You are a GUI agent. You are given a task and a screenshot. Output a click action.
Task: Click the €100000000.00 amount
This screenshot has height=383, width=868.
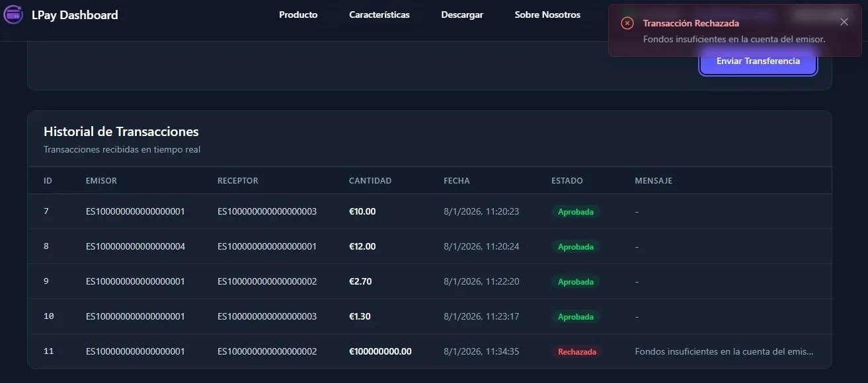(x=380, y=351)
